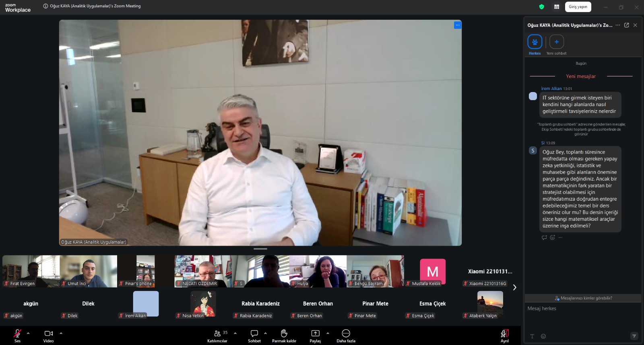Expand caret next to Katılımcılar
This screenshot has height=345, width=644.
pos(235,333)
